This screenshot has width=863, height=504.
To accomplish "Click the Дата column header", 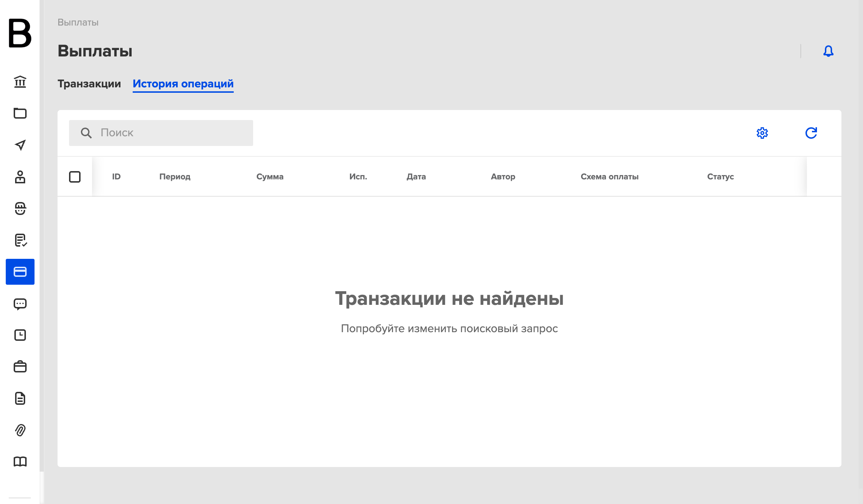I will pyautogui.click(x=416, y=177).
